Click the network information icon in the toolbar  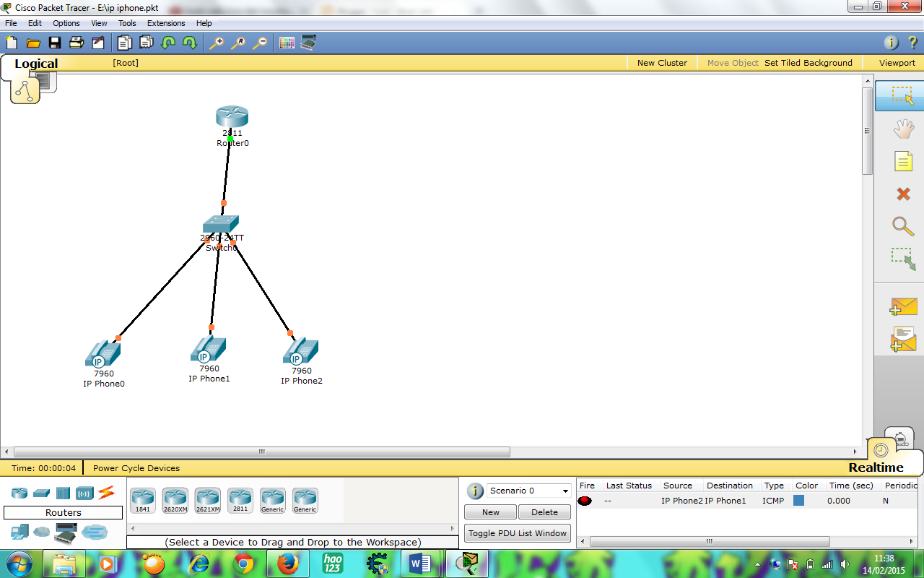(892, 43)
